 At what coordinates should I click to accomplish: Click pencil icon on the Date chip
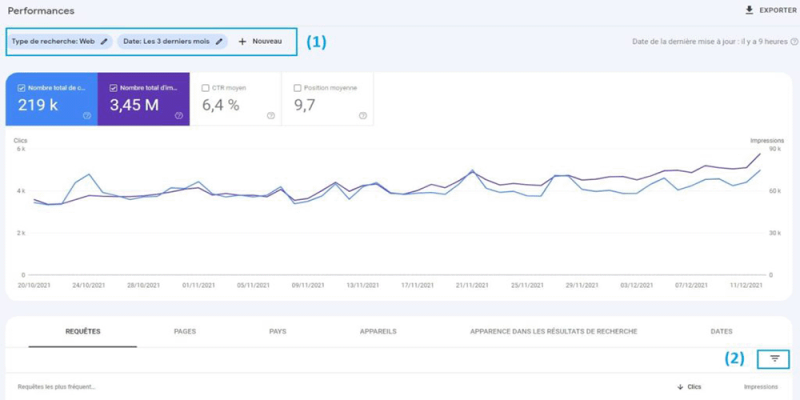(218, 42)
